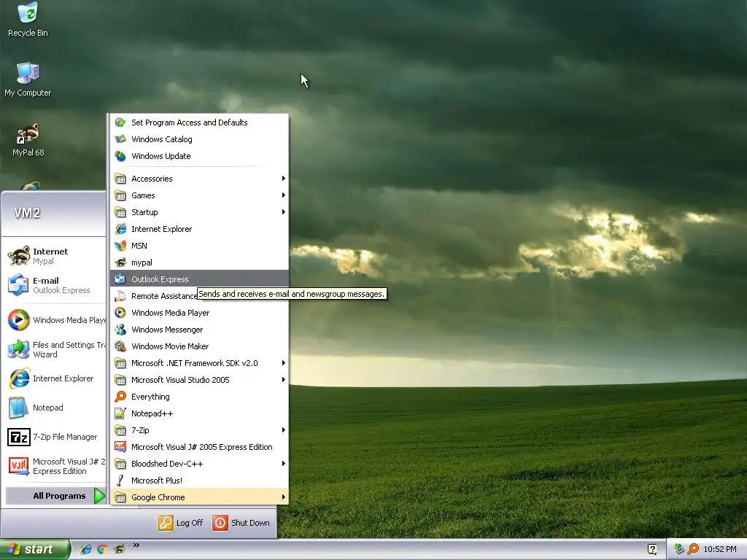Click Chrome quick launch icon on taskbar
Screen dimensions: 747x560
pos(102,549)
